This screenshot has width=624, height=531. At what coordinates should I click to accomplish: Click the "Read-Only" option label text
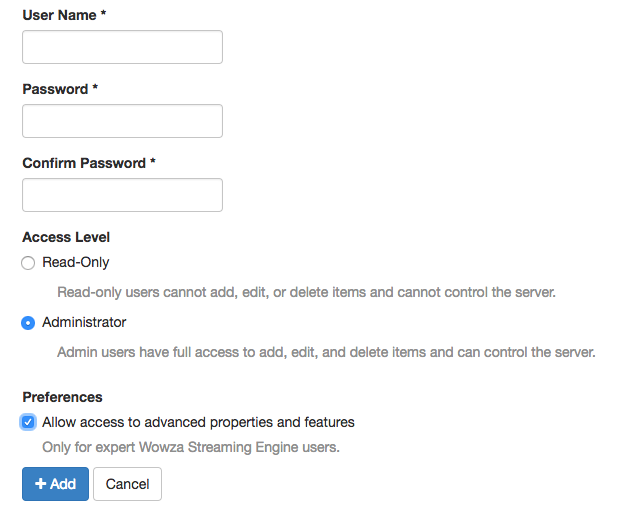click(76, 262)
